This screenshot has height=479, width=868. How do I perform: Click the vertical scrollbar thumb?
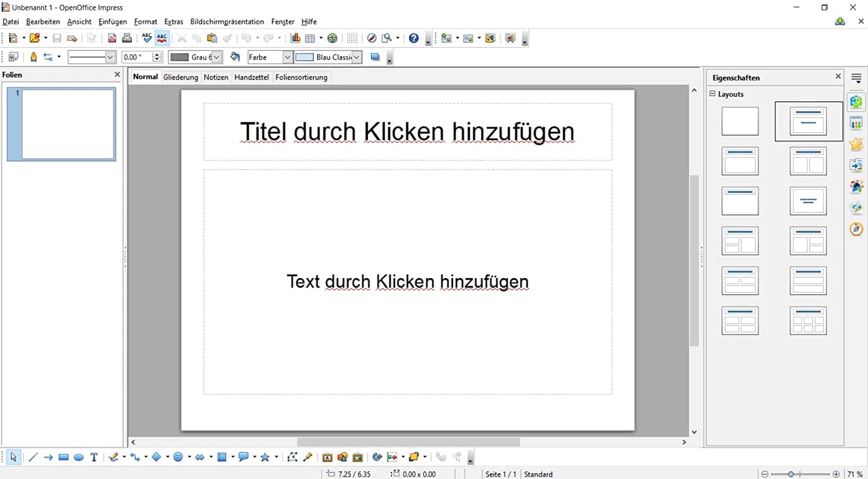coord(694,261)
